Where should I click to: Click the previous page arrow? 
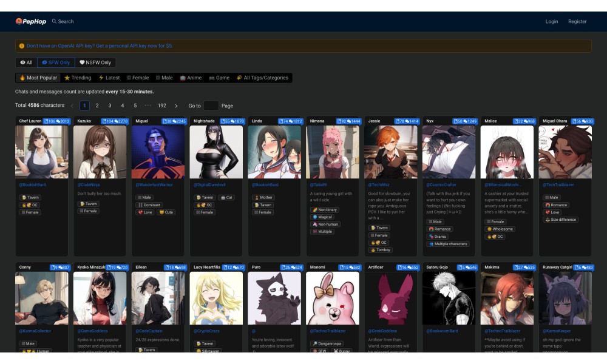pyautogui.click(x=72, y=106)
